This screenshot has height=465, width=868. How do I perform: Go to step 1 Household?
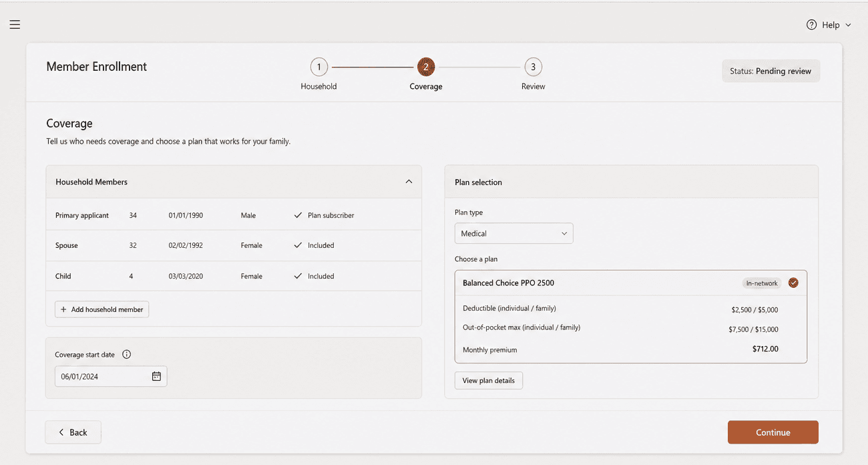[x=318, y=67]
